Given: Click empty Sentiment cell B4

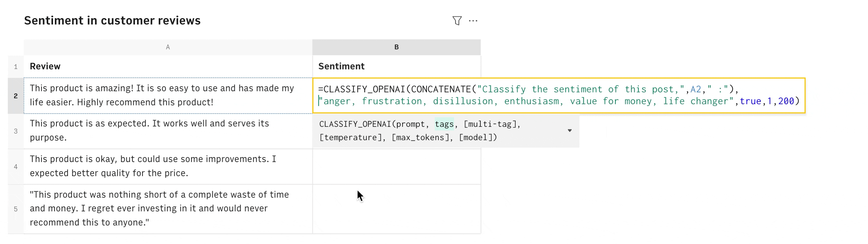Looking at the screenshot, I should (x=397, y=166).
